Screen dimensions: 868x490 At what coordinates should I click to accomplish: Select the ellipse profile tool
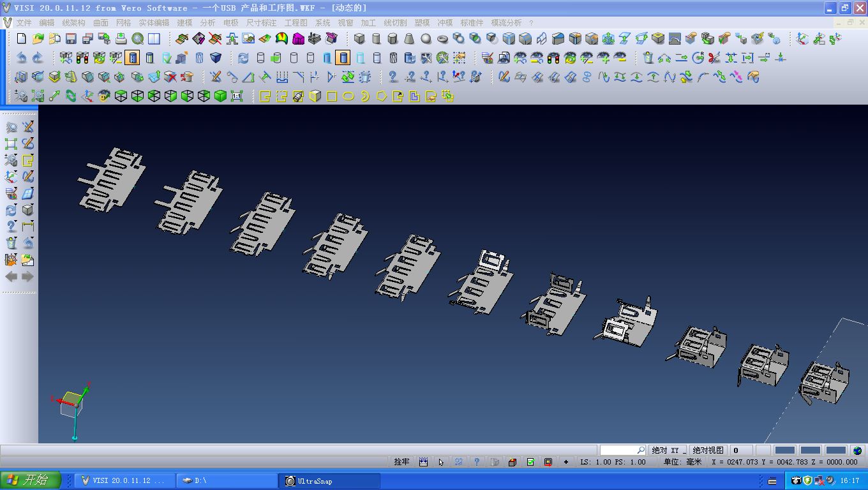[348, 96]
